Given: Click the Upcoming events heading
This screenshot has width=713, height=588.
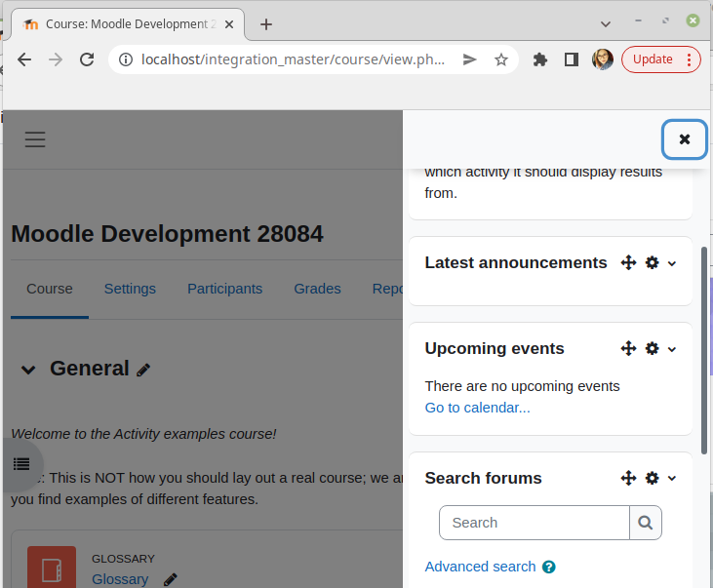Looking at the screenshot, I should coord(495,348).
